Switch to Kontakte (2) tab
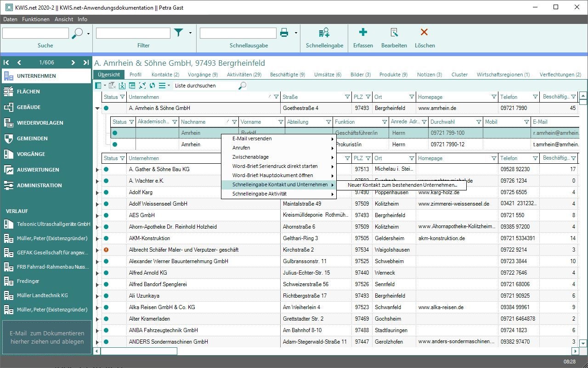The width and height of the screenshot is (588, 368). tap(165, 75)
